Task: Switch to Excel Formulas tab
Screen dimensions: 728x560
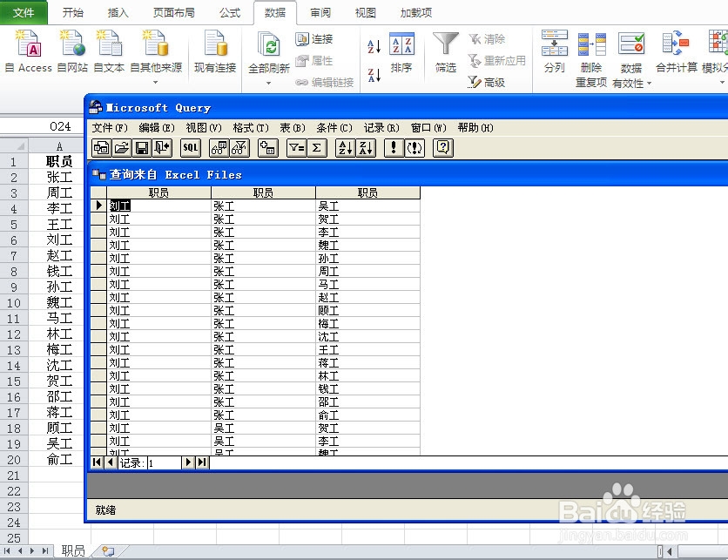Action: (230, 12)
